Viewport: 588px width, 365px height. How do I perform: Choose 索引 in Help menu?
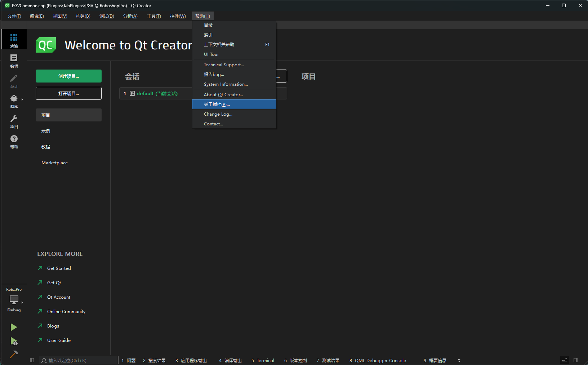coord(234,35)
